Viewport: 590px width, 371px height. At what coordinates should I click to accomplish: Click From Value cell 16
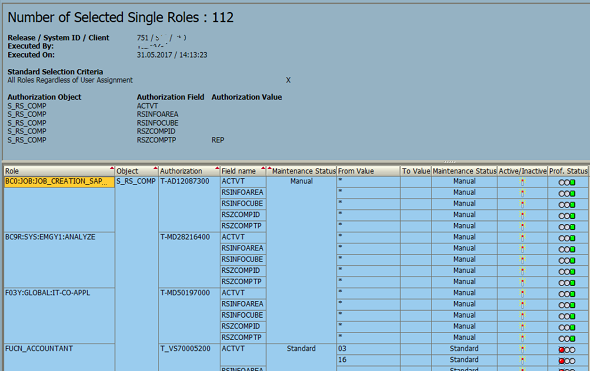coord(368,360)
